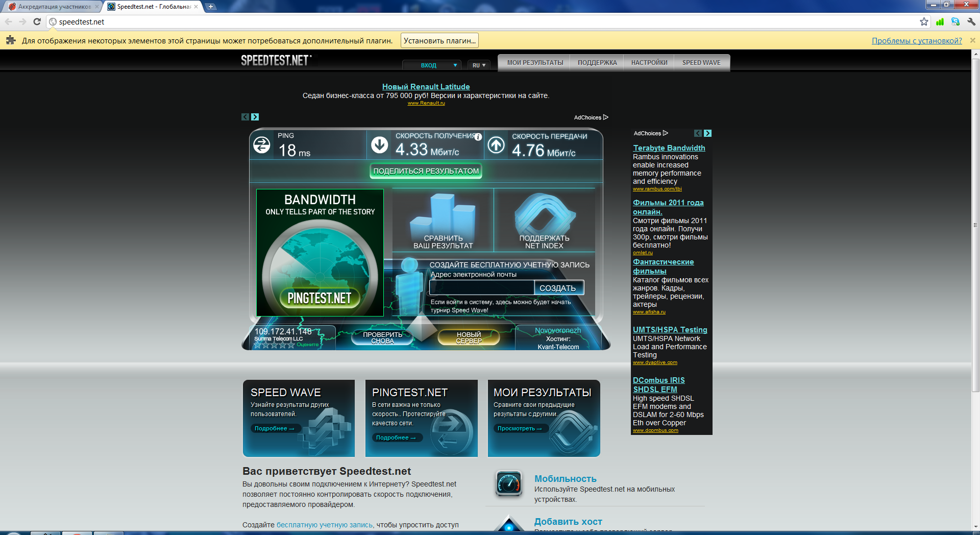Click the www.Renault.ru link

pyautogui.click(x=426, y=103)
